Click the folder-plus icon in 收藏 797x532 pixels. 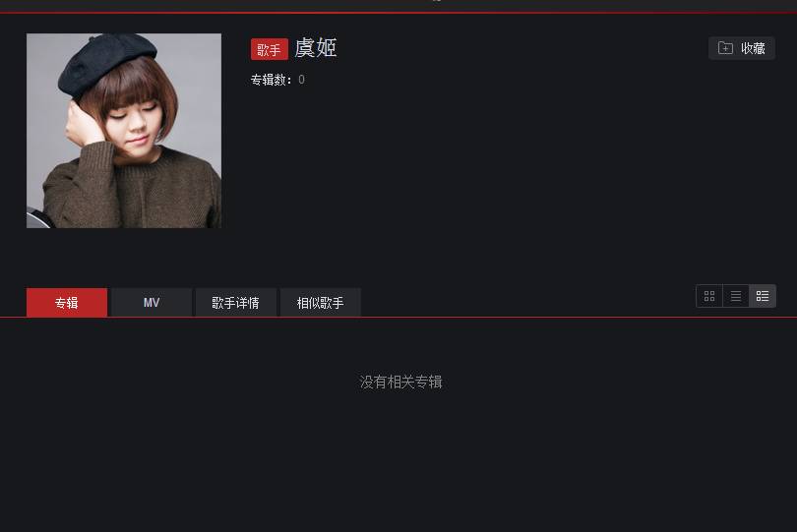tap(725, 48)
